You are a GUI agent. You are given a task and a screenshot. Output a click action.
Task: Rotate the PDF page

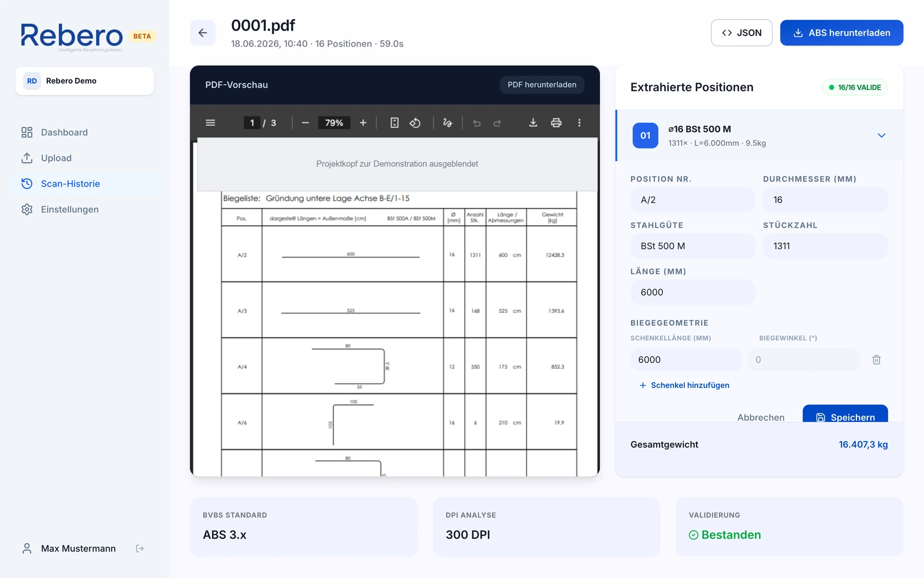(415, 123)
